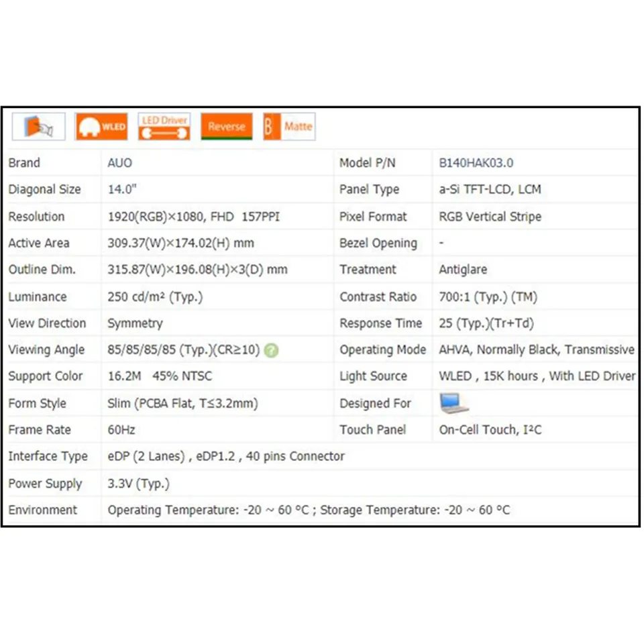Click the LED Driver badge
This screenshot has width=644, height=644.
[164, 127]
